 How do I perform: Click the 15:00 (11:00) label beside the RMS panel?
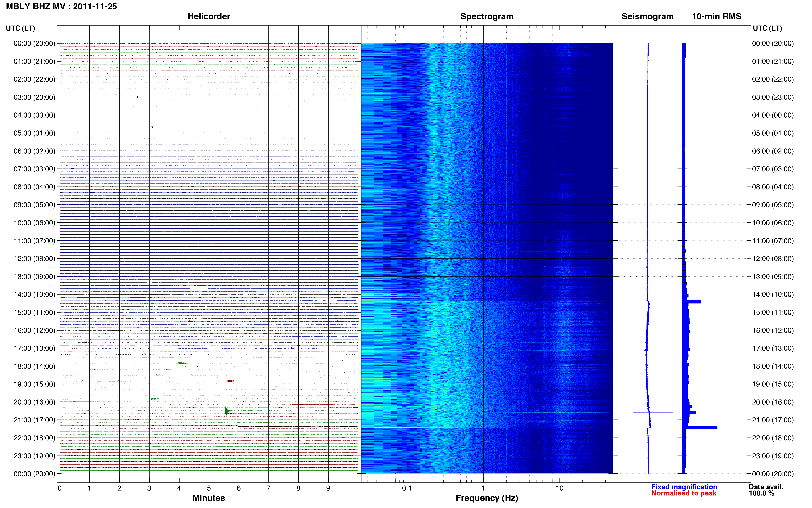pos(773,312)
